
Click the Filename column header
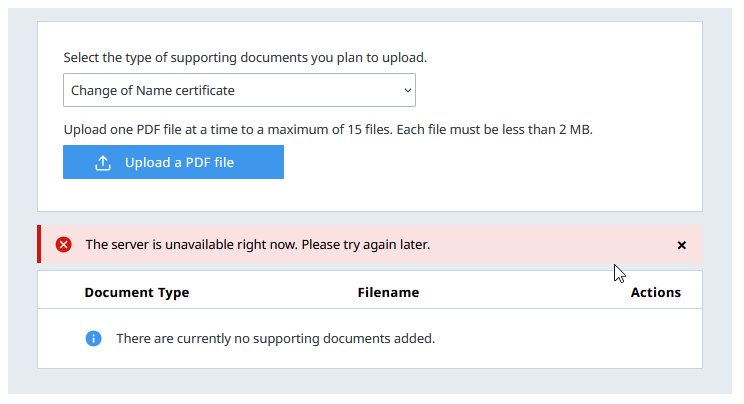[x=388, y=293]
